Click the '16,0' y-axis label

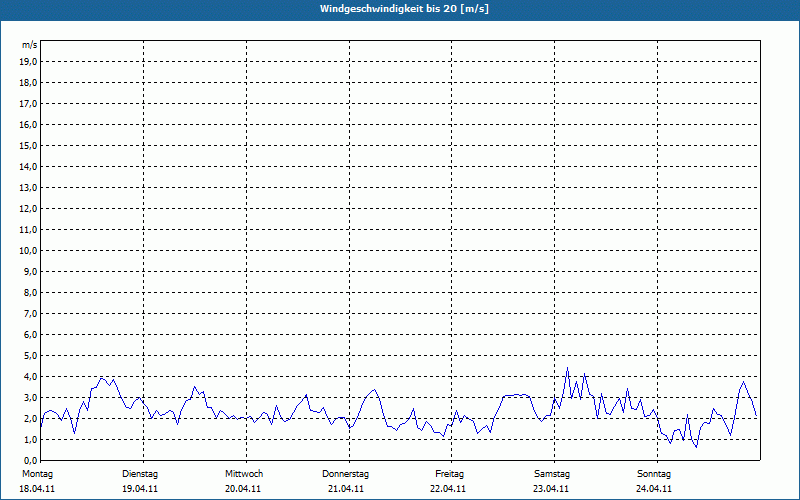pyautogui.click(x=29, y=124)
